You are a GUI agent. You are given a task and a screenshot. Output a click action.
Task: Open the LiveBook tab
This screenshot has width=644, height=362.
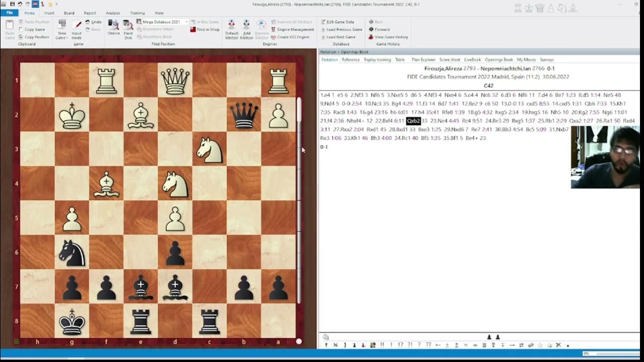tap(472, 60)
